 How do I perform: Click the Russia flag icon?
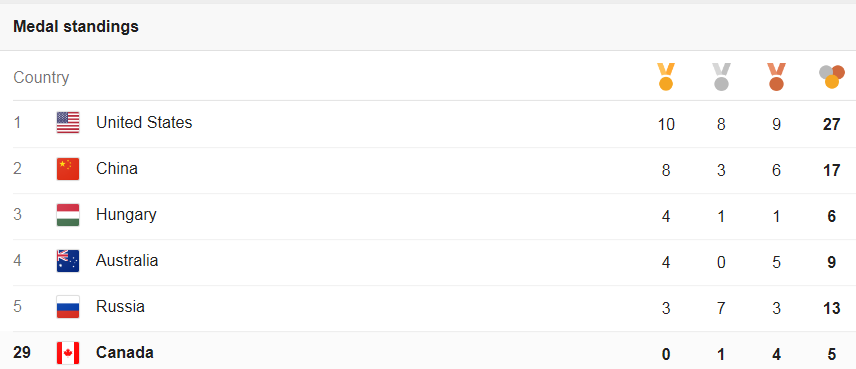coord(68,307)
